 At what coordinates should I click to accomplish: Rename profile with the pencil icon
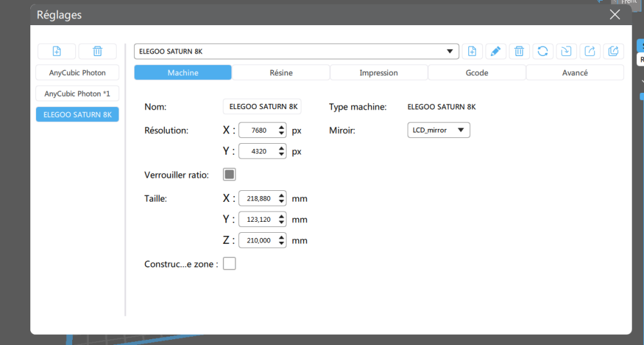coord(496,52)
